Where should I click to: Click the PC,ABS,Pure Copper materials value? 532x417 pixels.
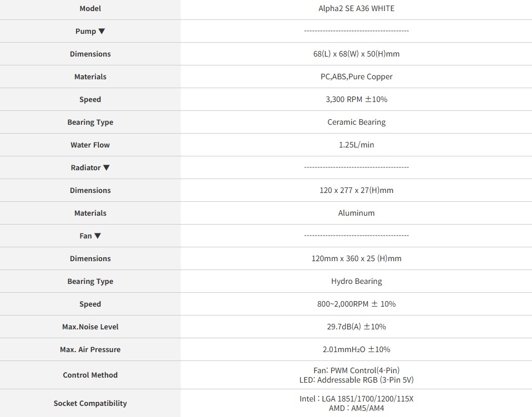click(357, 77)
